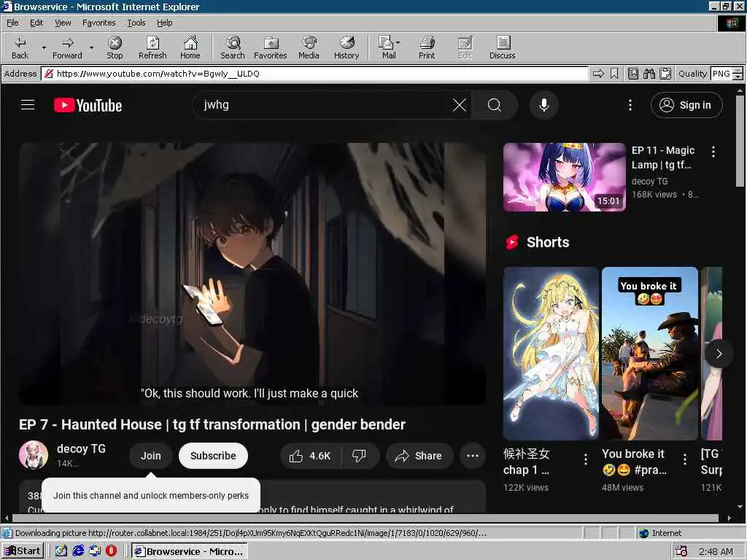Print the page via Print button

pyautogui.click(x=427, y=47)
